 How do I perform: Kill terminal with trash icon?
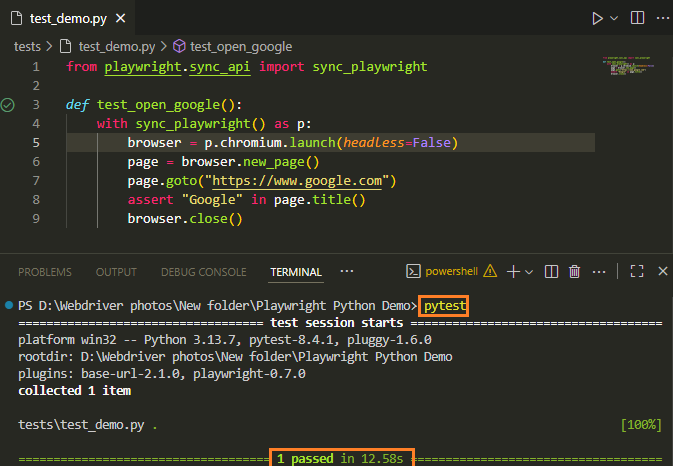[574, 272]
